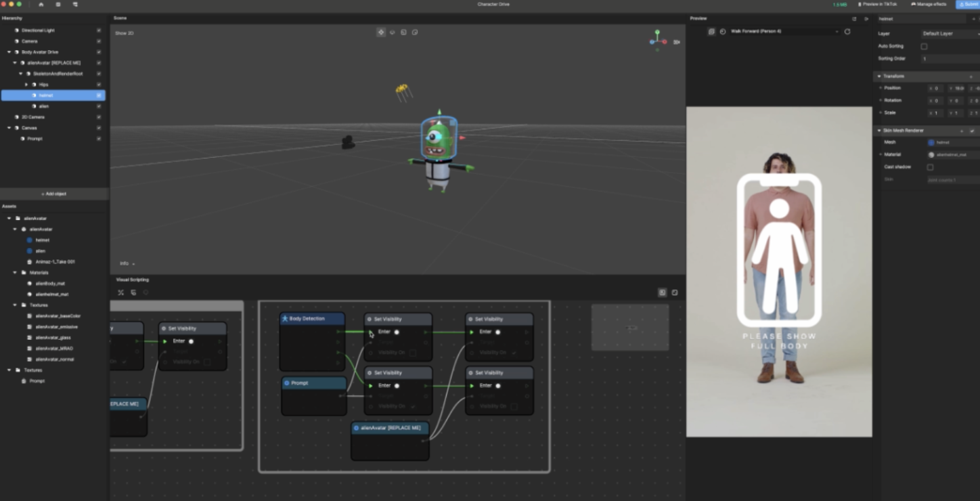Enable the Cast shadow checkbox
This screenshot has height=501, width=980.
pos(930,167)
